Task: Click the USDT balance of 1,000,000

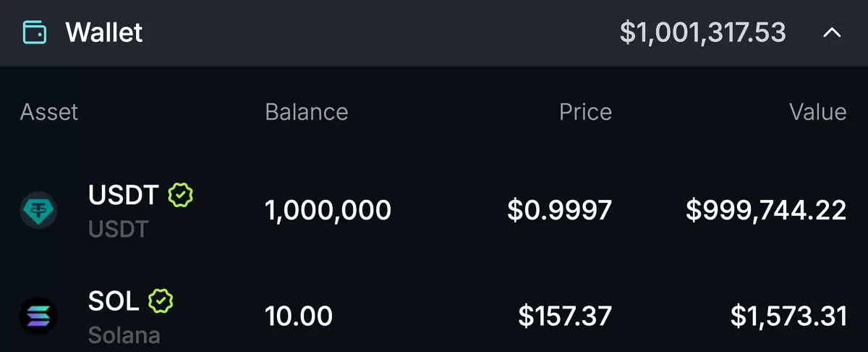Action: 328,211
